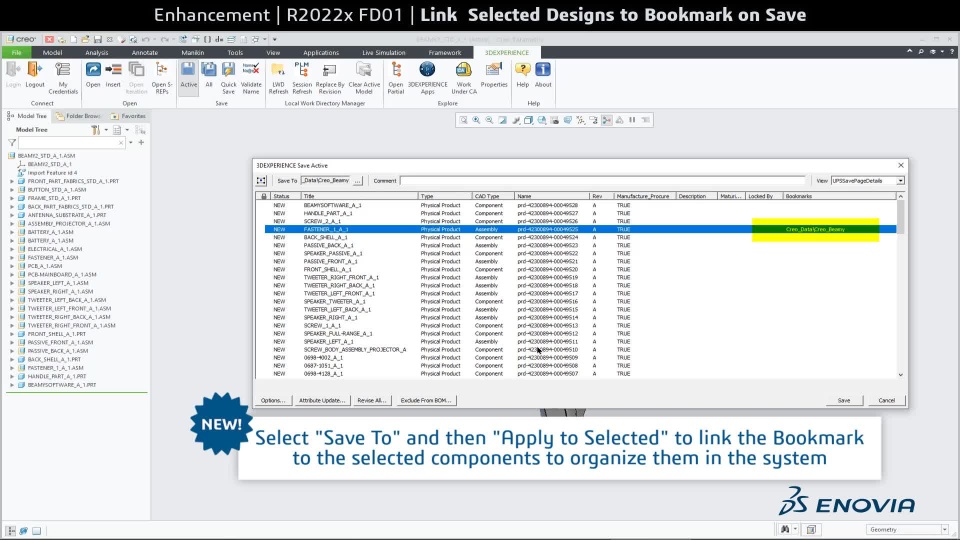Open 3DEXPERIENCE Apps globe icon
Screen dimensions: 960x540
click(427, 70)
